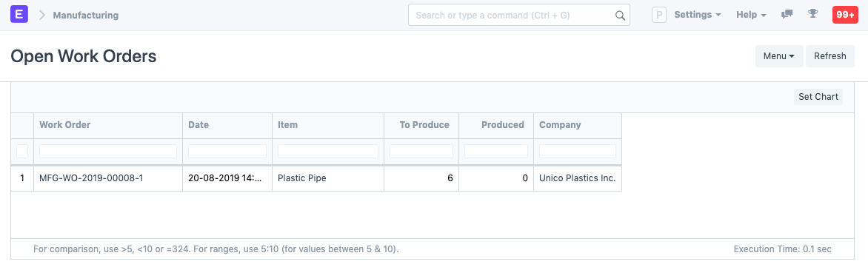Screen dimensions: 868x267
Task: Open the 99+ notifications badge
Action: tap(845, 15)
